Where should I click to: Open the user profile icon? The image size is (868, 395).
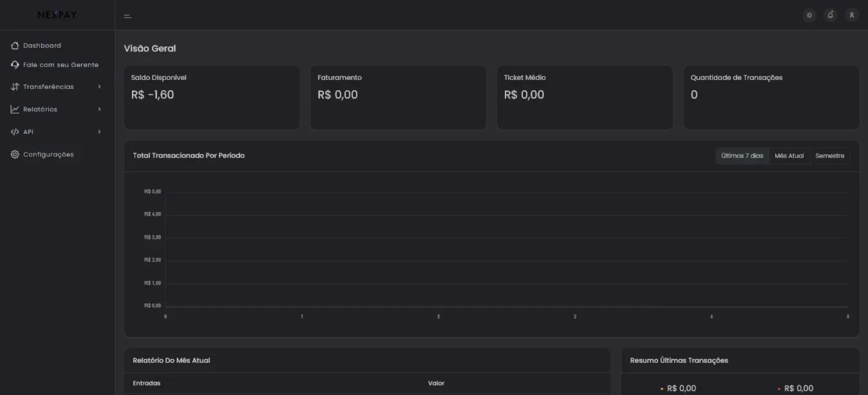[852, 15]
